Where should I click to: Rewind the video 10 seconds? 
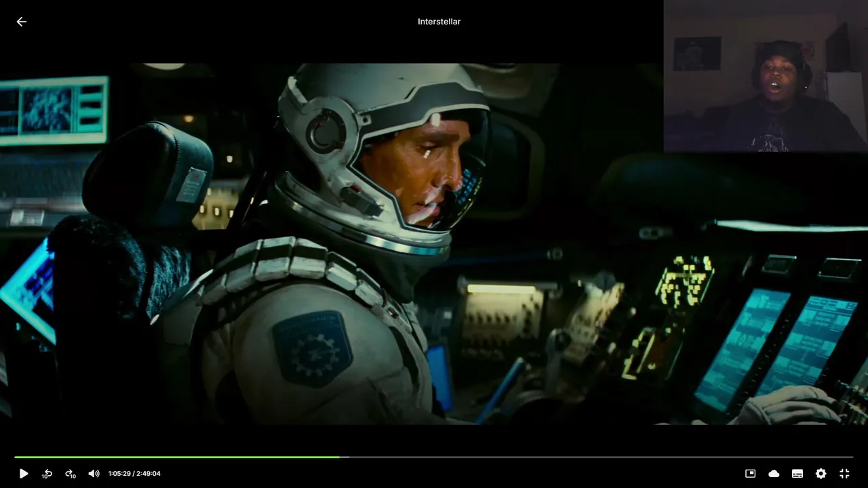tap(47, 474)
